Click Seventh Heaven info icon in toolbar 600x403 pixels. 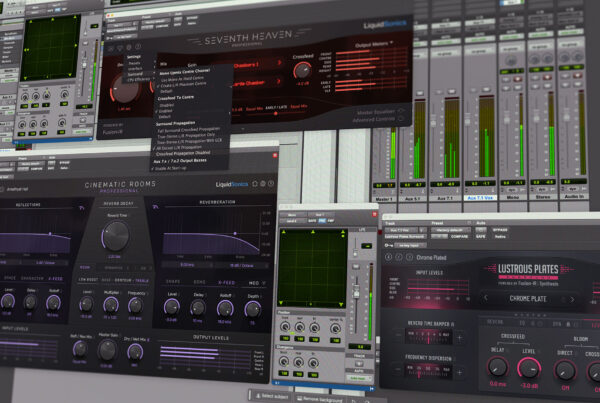click(138, 47)
